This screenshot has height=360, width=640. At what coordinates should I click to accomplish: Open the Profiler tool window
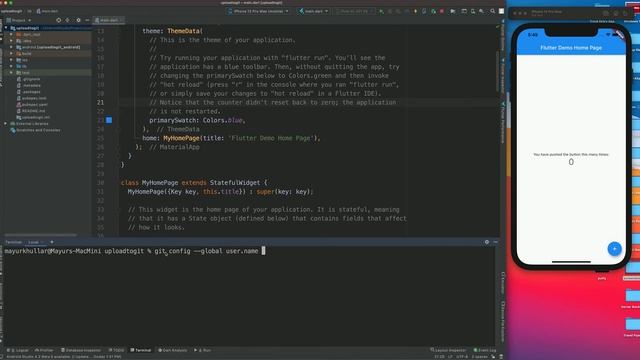pyautogui.click(x=44, y=350)
